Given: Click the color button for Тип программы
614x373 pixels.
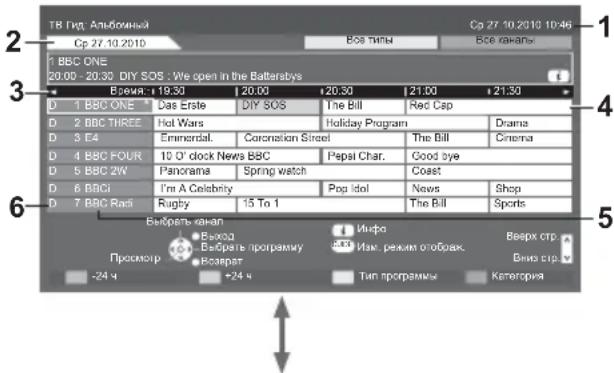Looking at the screenshot, I should click(x=343, y=277).
